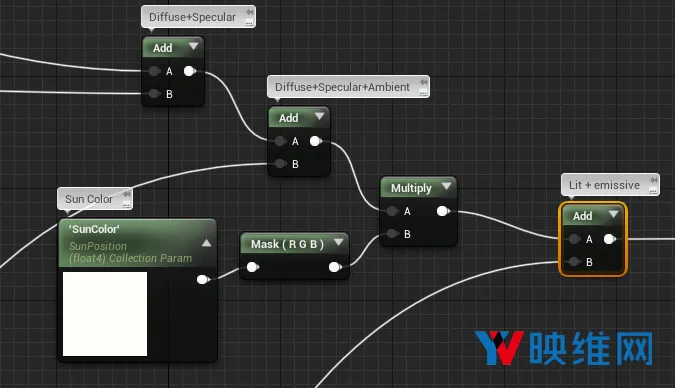
Task: Click the SunPosition collection name text
Action: pos(98,246)
